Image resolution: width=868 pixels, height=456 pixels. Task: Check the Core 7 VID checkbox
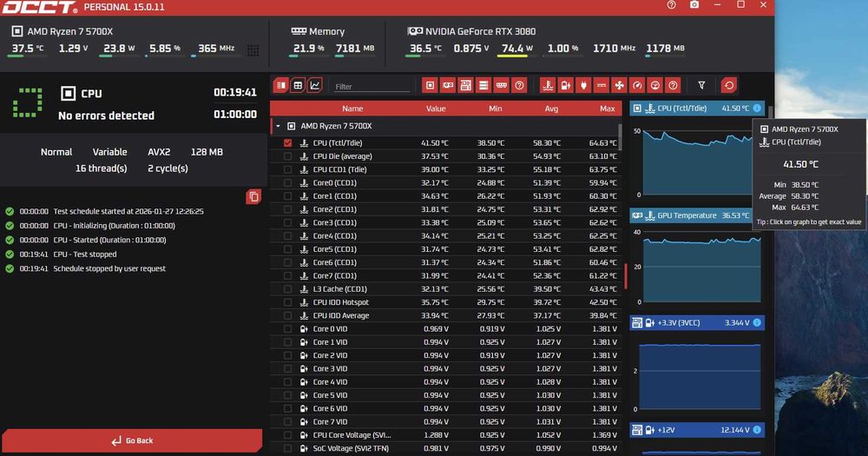[x=287, y=422]
